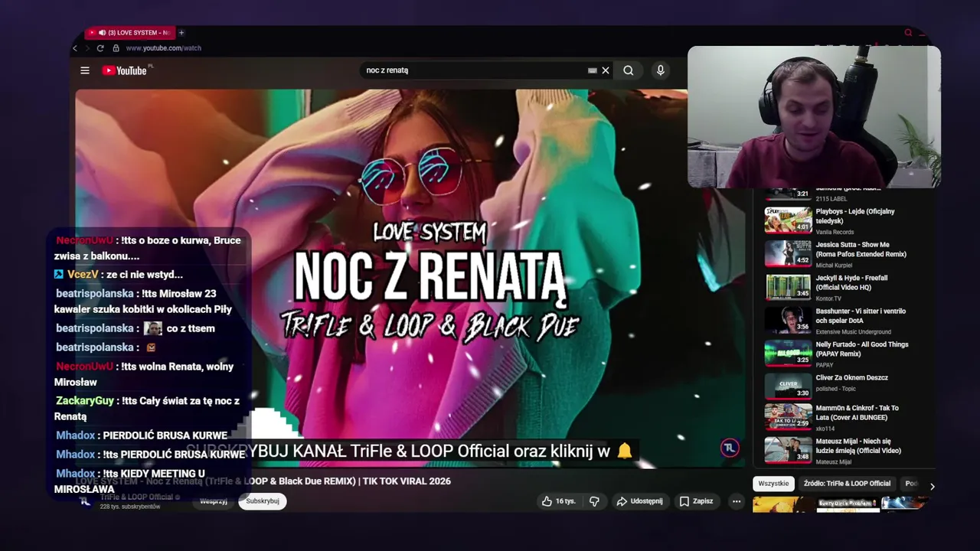
Task: Start voice search with microphone icon
Action: point(660,70)
